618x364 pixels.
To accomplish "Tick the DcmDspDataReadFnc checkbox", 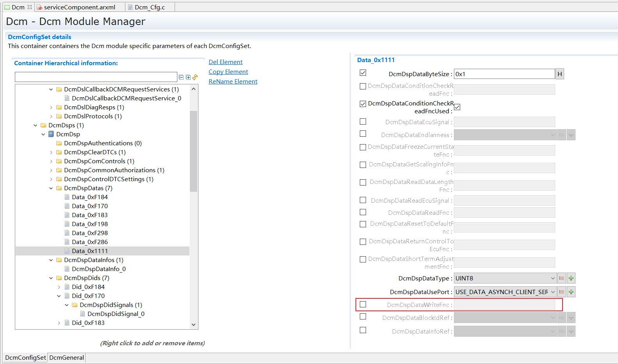I will (363, 212).
